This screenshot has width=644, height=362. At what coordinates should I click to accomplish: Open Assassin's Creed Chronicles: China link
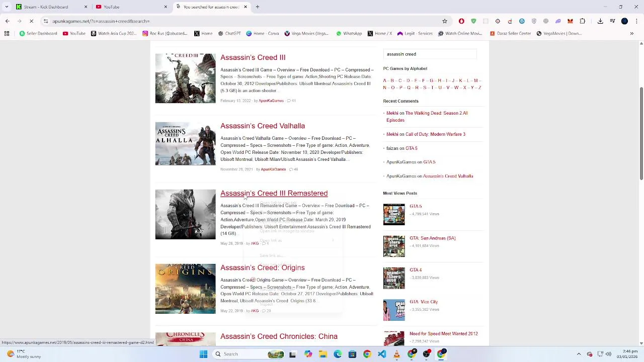pyautogui.click(x=279, y=337)
